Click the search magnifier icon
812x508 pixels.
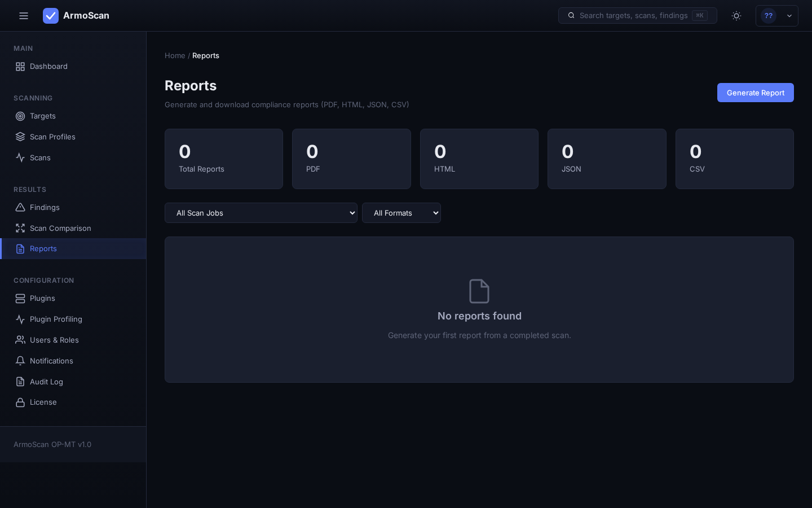point(571,15)
